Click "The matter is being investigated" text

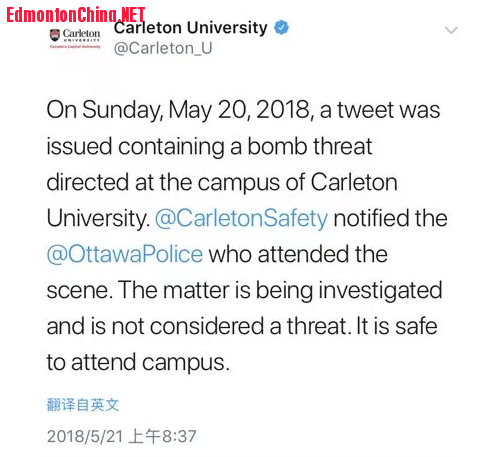[x=280, y=291]
